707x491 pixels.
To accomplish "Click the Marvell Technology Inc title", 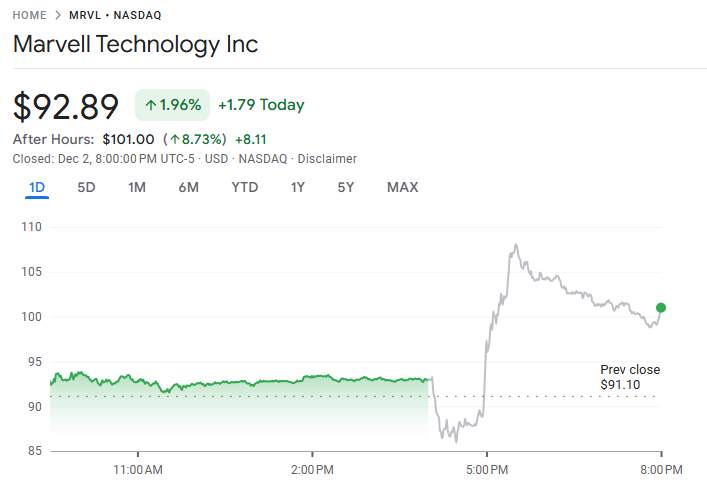I will [x=135, y=45].
